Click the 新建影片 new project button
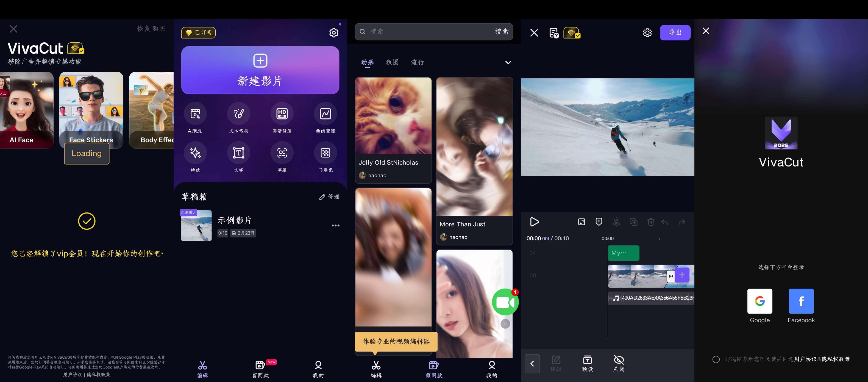Screen dimensions: 868x382 pos(260,70)
